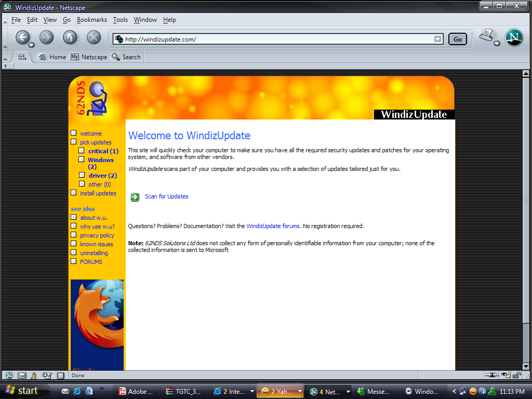532x399 pixels.
Task: Open the Bookmarks menu
Action: 91,20
